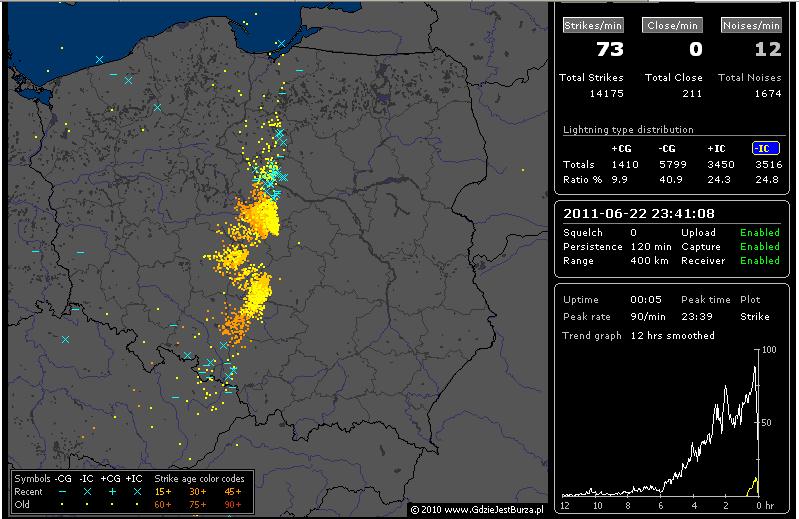The height and width of the screenshot is (519, 799).
Task: Change the Persistence 120 min setting
Action: point(643,246)
